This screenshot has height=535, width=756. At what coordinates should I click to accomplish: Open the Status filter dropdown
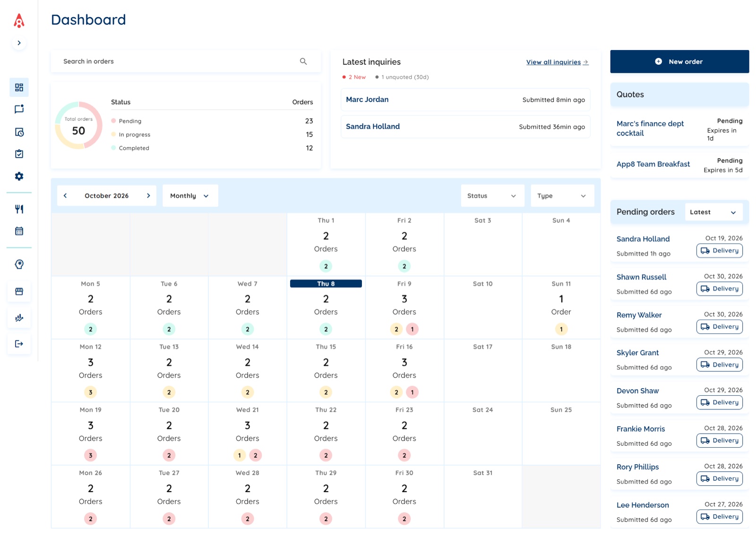[x=492, y=195]
